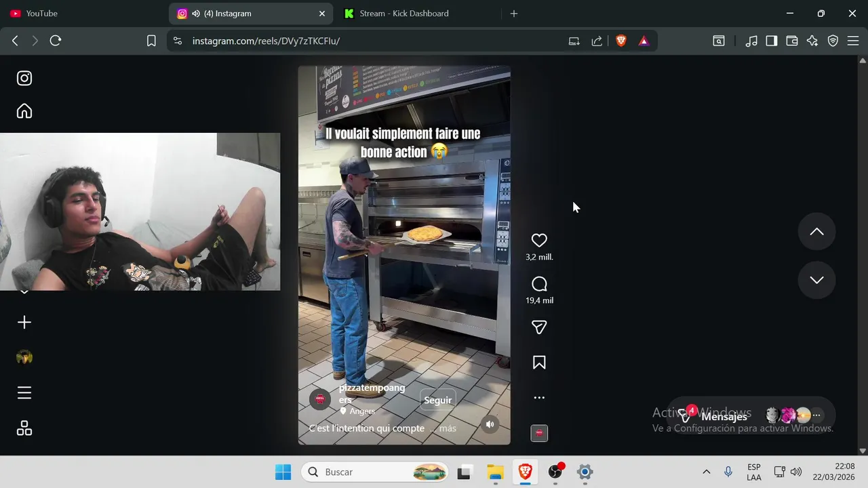This screenshot has height=488, width=868.
Task: Switch ESP LAA keyboard language
Action: (754, 472)
